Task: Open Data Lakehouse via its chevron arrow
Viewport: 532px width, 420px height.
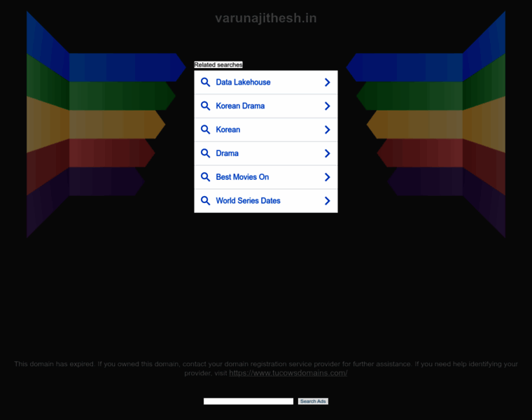Action: pyautogui.click(x=327, y=83)
